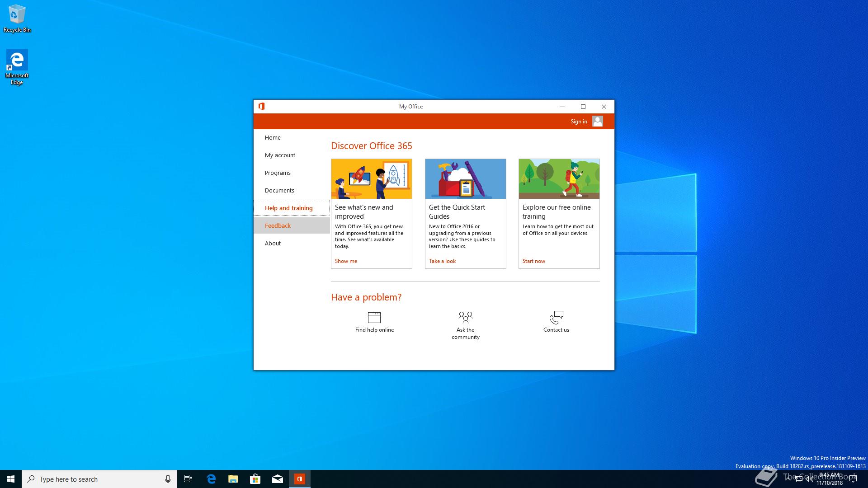
Task: Close the My Office window
Action: [604, 107]
